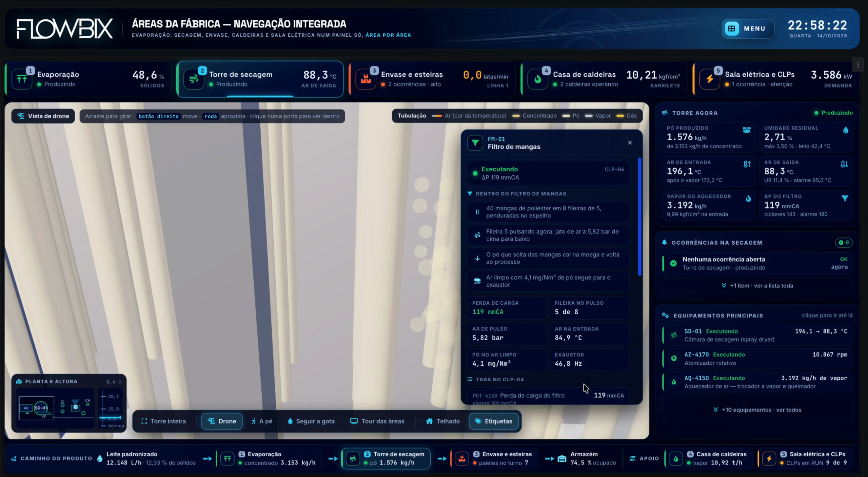Open the Torre de secagem tab

260,79
